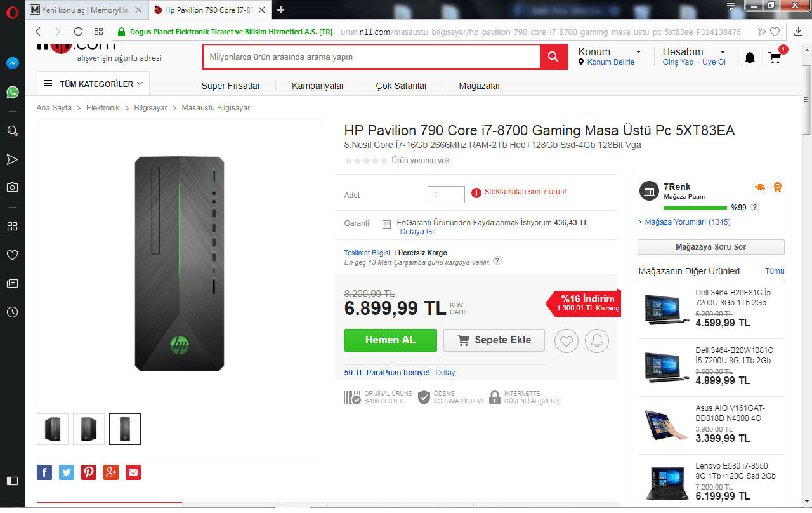Open Facebook Messenger in the Opera sidebar
Viewport: 812px width, 513px height.
pos(13,63)
